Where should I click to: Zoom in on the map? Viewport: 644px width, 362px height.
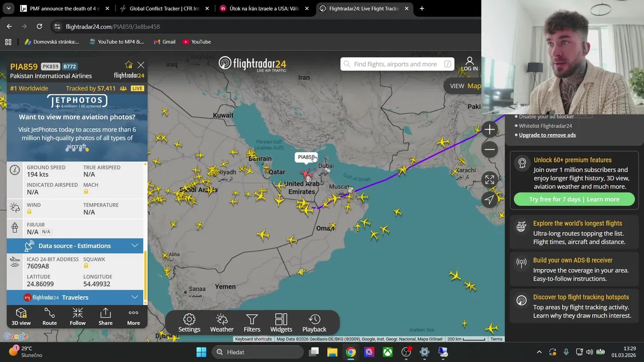[x=490, y=130]
